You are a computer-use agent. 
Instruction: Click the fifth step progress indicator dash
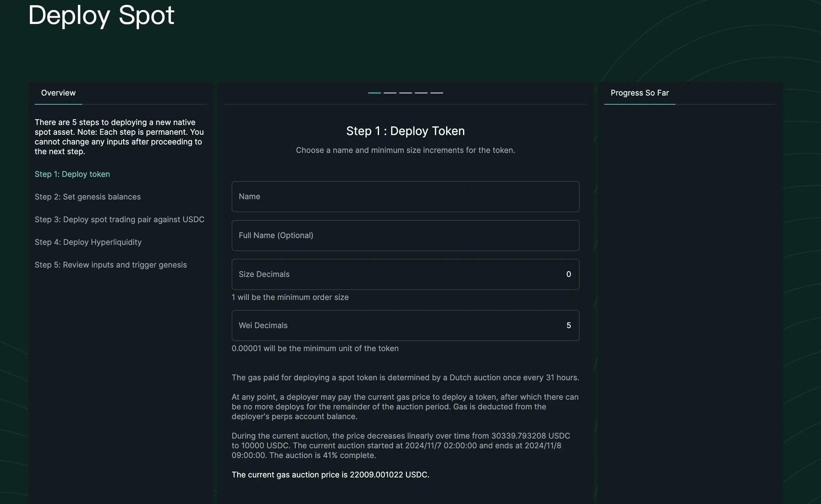click(436, 93)
